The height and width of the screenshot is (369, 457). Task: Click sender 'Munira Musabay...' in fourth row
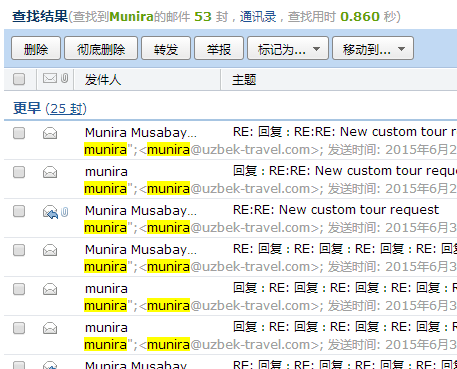pos(141,250)
